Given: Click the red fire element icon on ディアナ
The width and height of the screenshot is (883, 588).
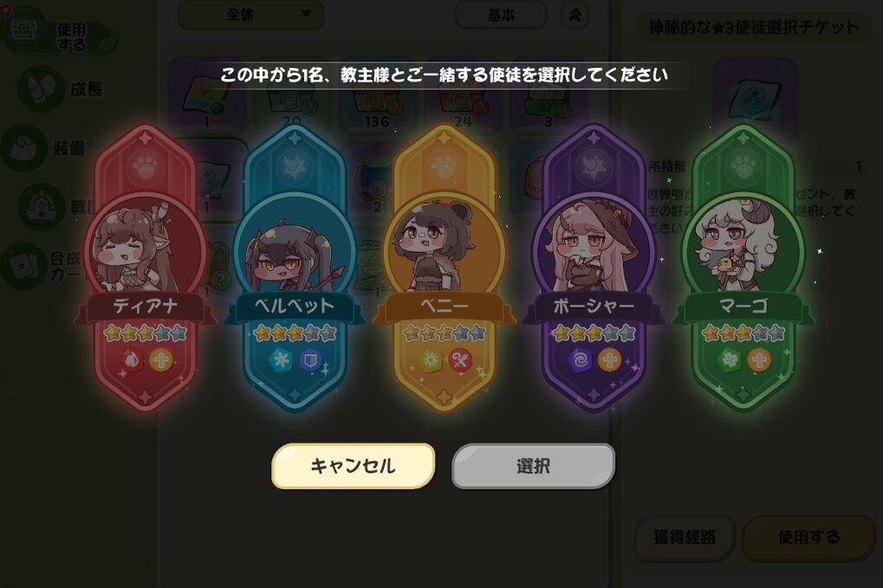Looking at the screenshot, I should pos(131,360).
